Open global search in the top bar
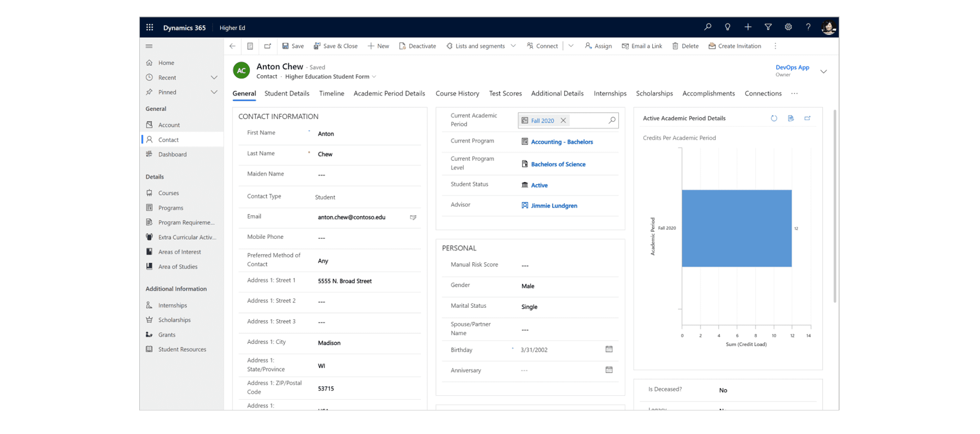 pos(708,27)
